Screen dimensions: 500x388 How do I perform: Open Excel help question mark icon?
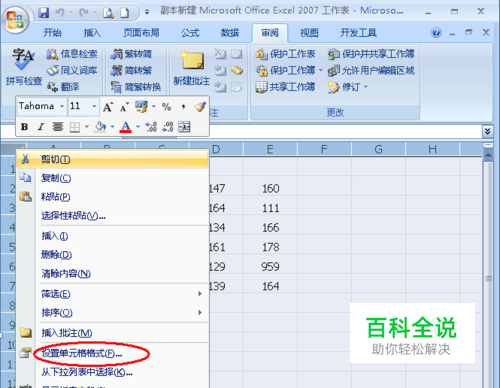click(x=436, y=33)
